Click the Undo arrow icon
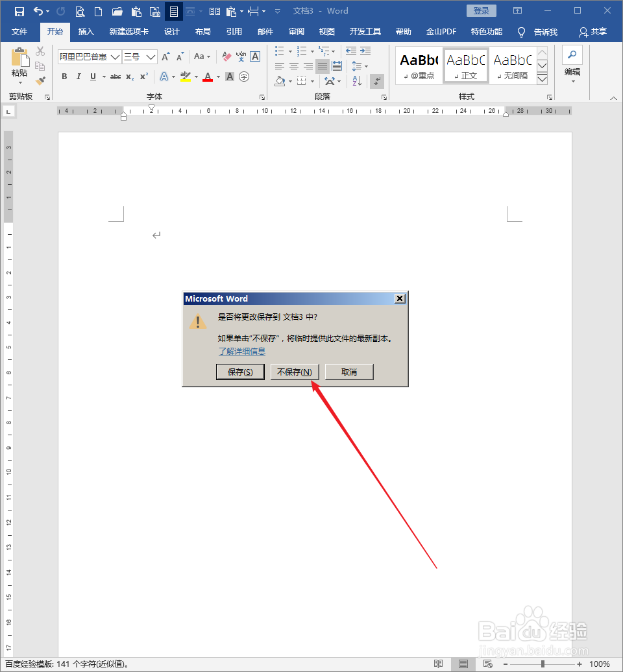Screen dimensions: 623x672 [x=38, y=11]
